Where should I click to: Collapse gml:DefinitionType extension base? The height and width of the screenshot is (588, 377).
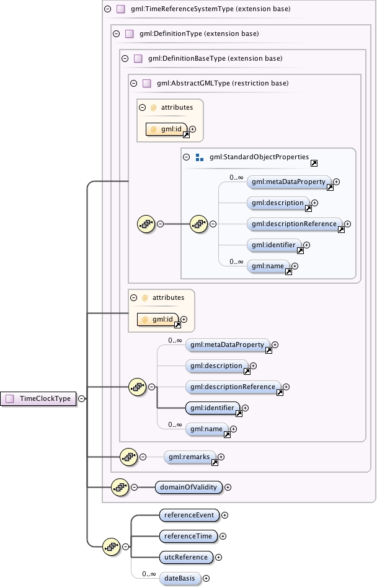click(117, 33)
